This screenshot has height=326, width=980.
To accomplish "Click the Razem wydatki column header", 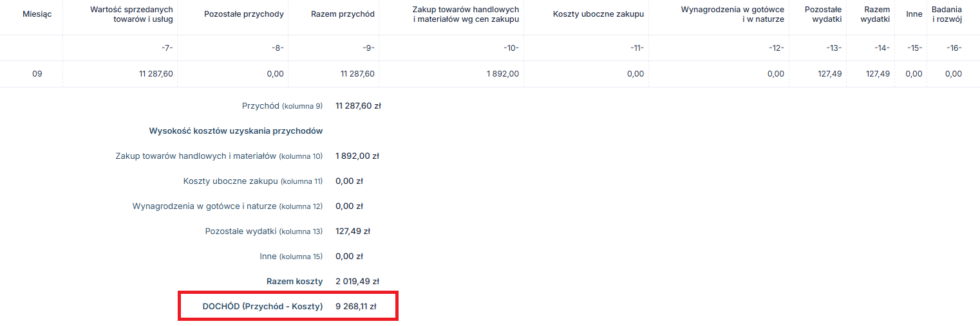I will [x=875, y=14].
